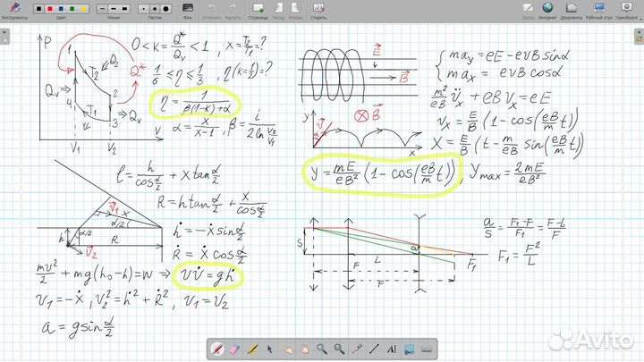The width and height of the screenshot is (644, 362).
Task: Open the virtual keyboard
Action: [427, 348]
